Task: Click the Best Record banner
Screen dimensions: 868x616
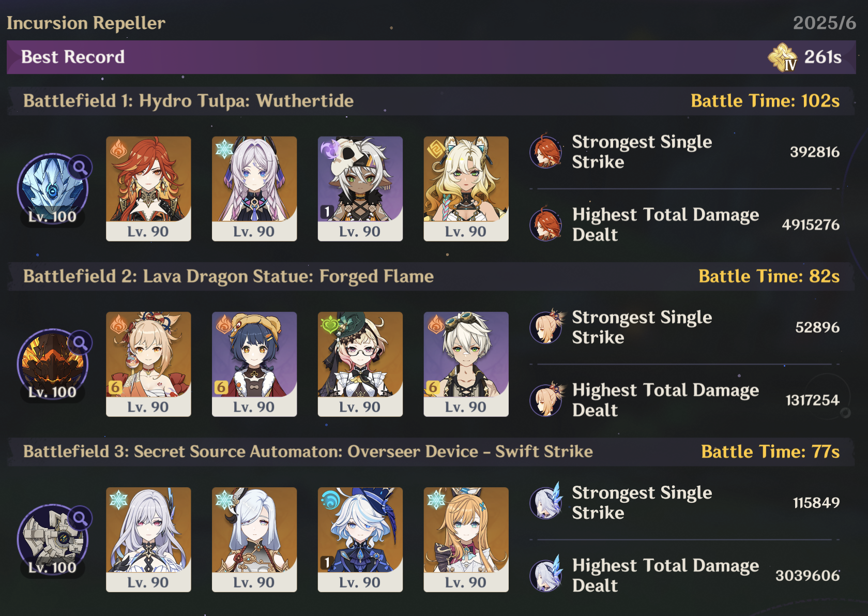Action: click(431, 57)
